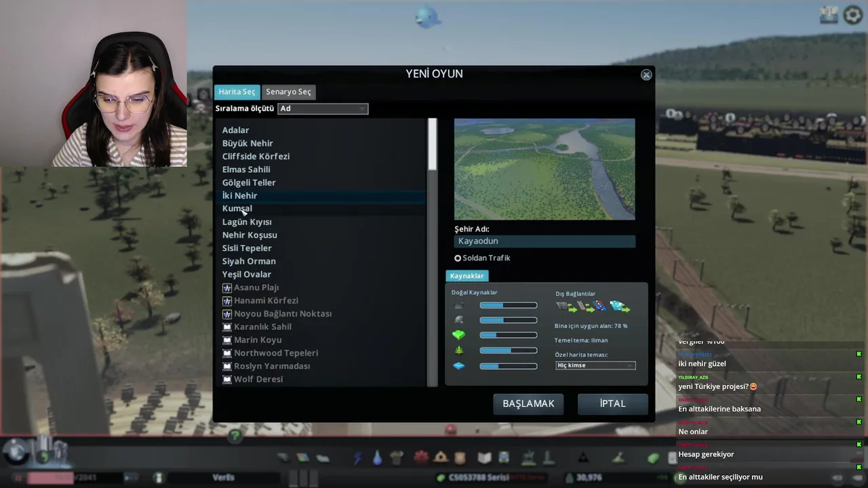Click the forest tree resource icon
Image resolution: width=868 pixels, height=488 pixels.
(x=459, y=350)
